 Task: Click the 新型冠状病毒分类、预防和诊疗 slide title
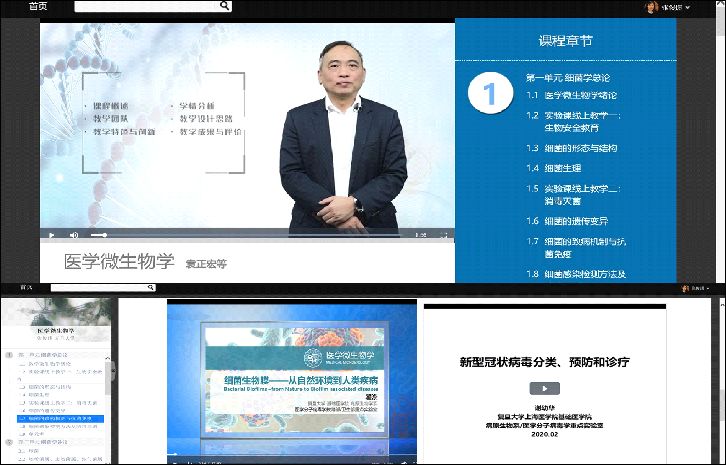click(544, 362)
